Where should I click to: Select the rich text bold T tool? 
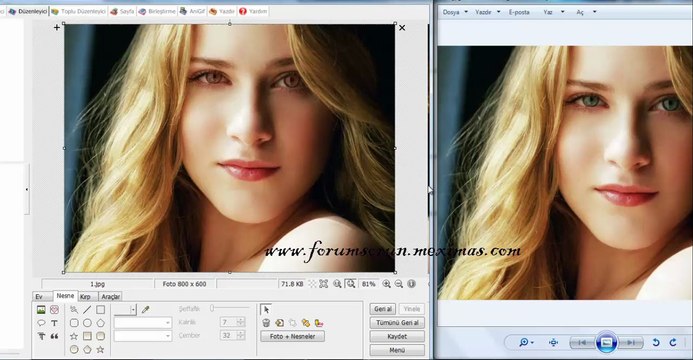click(x=41, y=336)
